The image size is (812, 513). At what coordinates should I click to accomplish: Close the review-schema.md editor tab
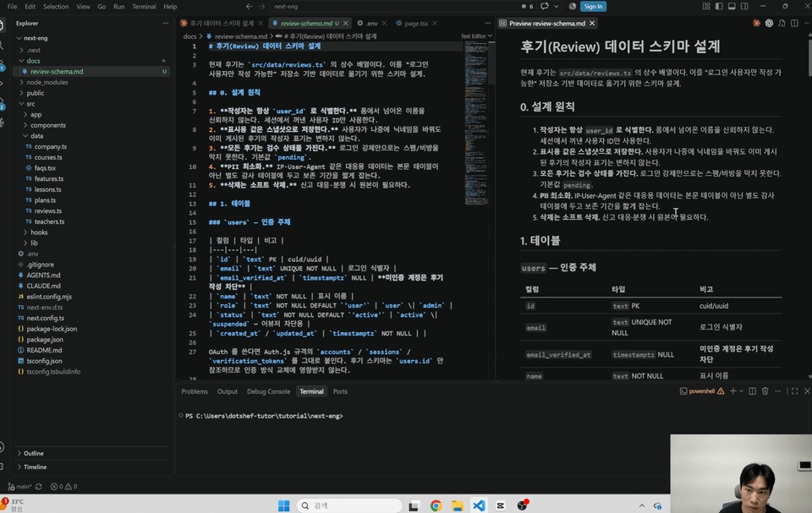point(345,24)
